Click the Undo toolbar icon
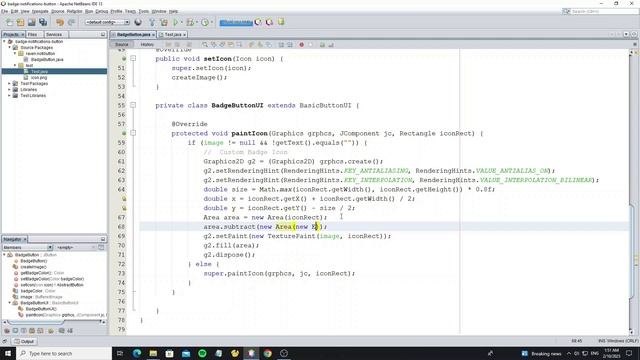The image size is (640, 360). click(x=60, y=22)
